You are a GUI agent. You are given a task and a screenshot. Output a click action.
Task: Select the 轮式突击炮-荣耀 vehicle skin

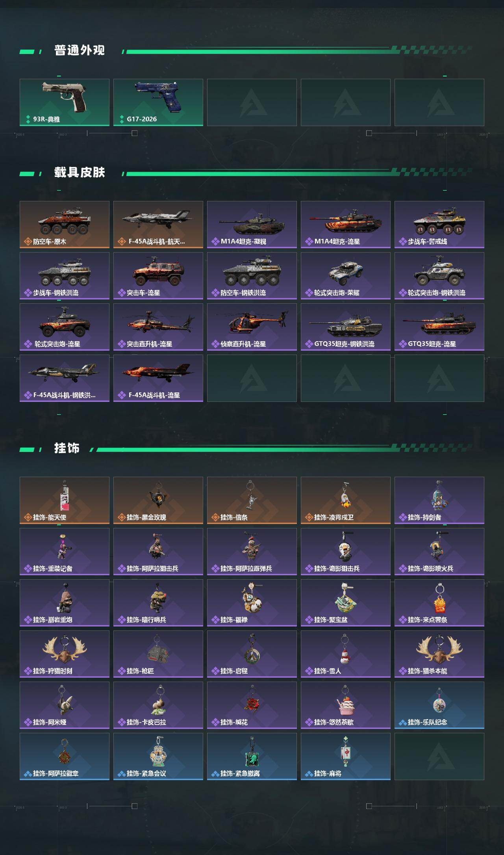click(x=346, y=276)
